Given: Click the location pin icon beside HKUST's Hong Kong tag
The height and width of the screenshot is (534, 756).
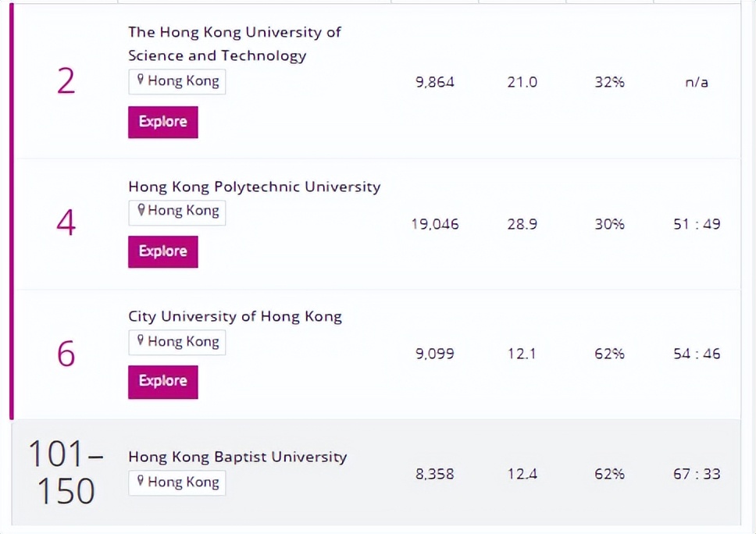Looking at the screenshot, I should (x=141, y=81).
